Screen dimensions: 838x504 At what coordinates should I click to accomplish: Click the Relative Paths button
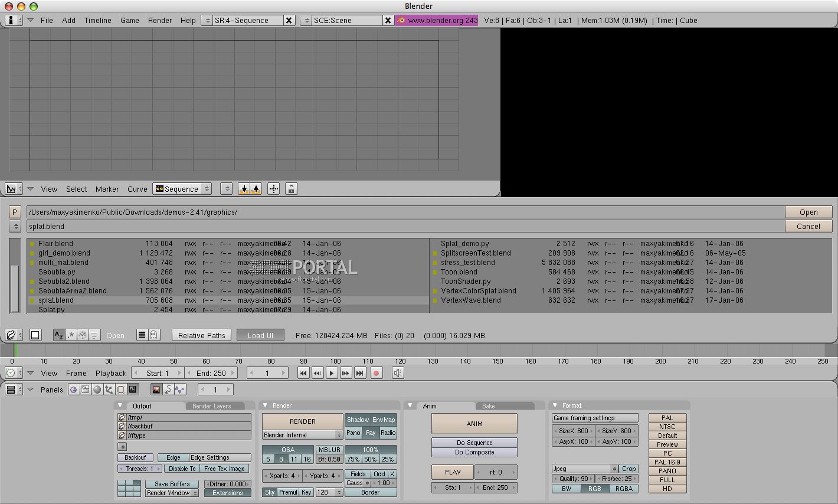[x=202, y=335]
